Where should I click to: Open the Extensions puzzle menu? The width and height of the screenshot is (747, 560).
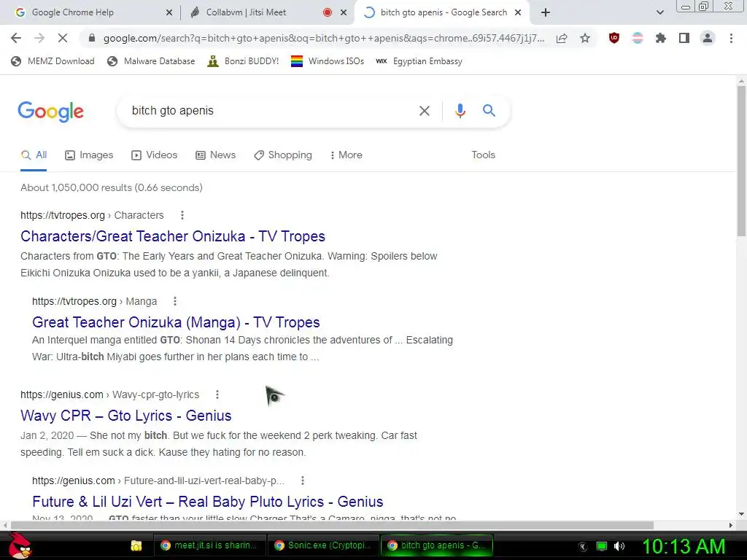[661, 38]
